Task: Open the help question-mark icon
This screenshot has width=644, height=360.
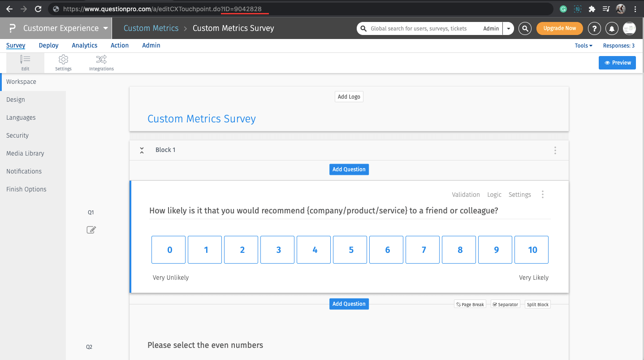Action: coord(594,28)
